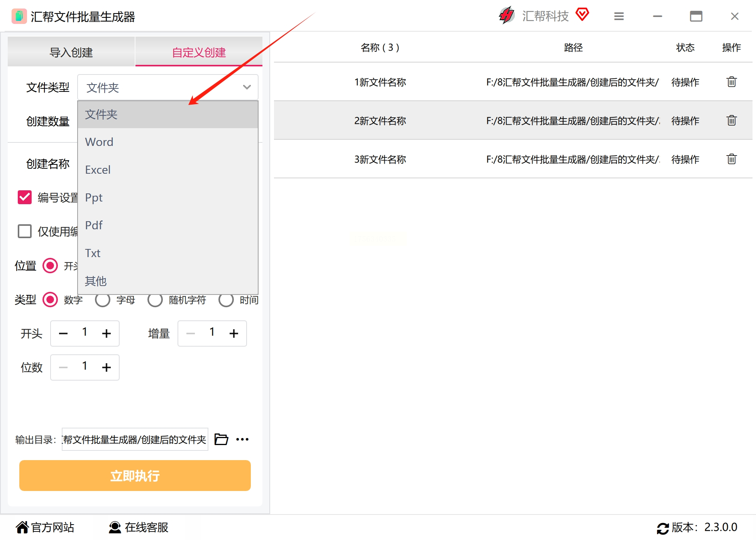Increase 开头 value with plus stepper
The height and width of the screenshot is (540, 756).
click(x=107, y=333)
